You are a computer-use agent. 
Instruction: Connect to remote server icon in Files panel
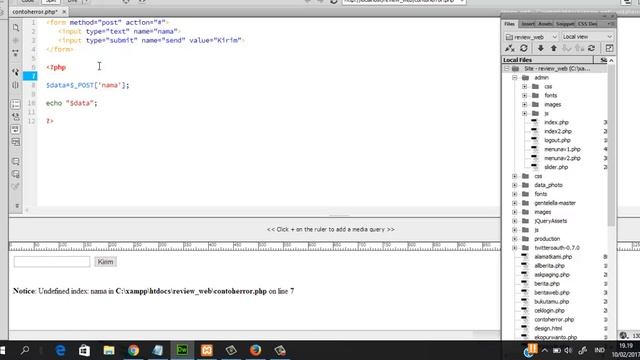point(510,48)
